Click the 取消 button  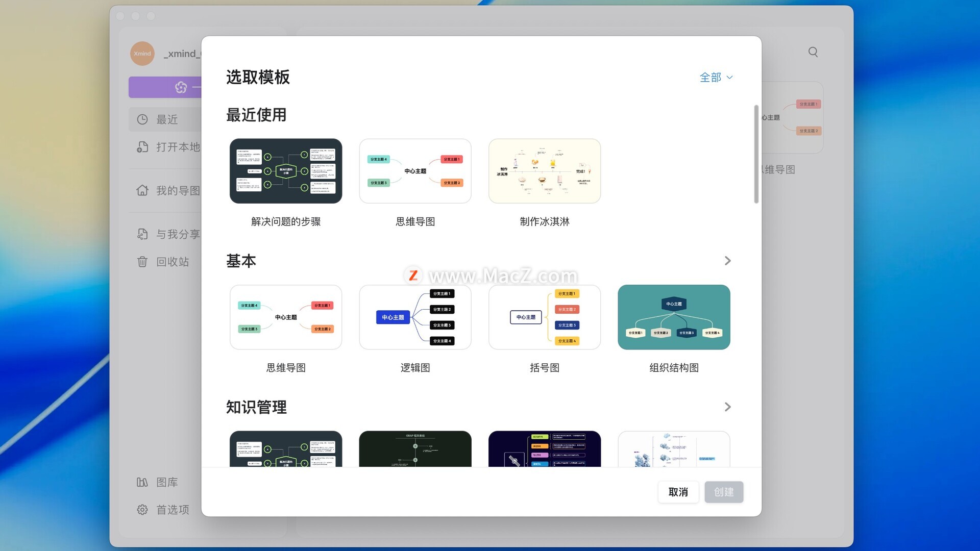click(x=678, y=492)
